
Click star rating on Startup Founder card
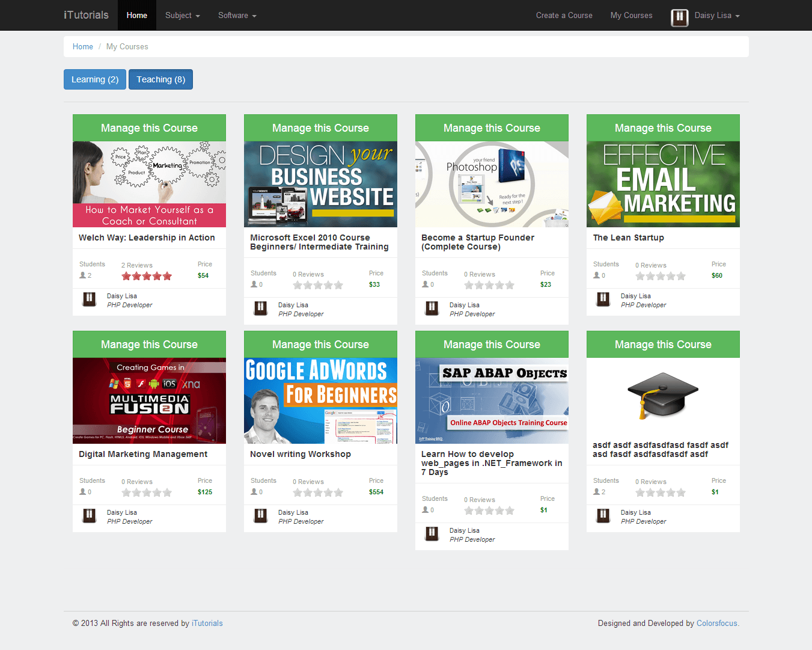click(489, 285)
